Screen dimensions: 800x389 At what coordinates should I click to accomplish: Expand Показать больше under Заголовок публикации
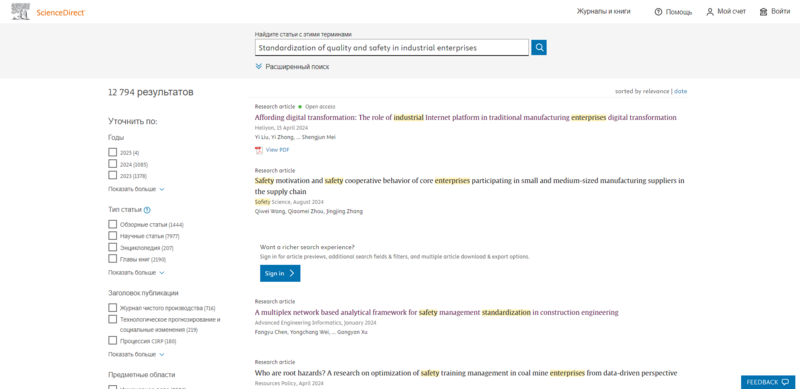[x=136, y=354]
